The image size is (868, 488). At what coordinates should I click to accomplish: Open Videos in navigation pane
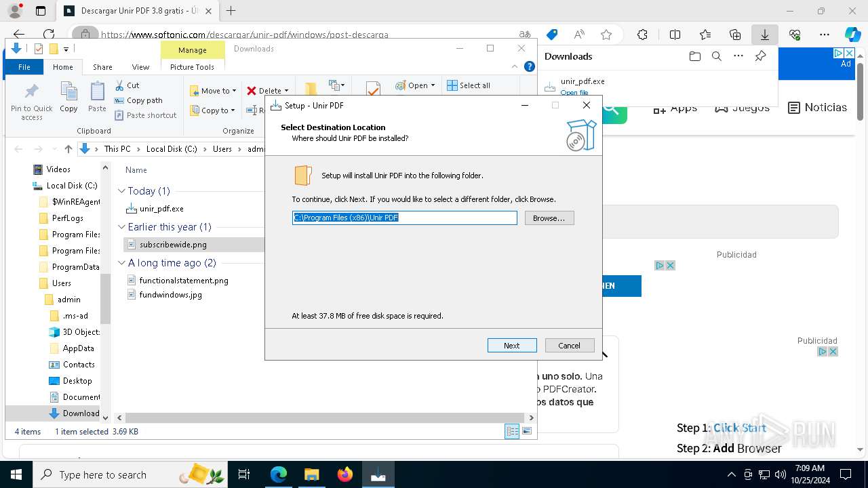[x=58, y=169]
